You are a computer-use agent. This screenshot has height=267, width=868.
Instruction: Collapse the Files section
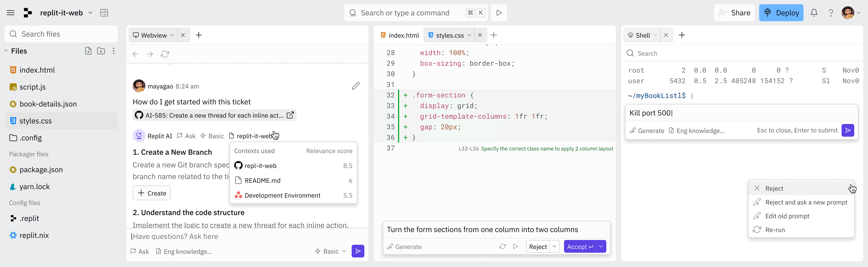(6, 51)
